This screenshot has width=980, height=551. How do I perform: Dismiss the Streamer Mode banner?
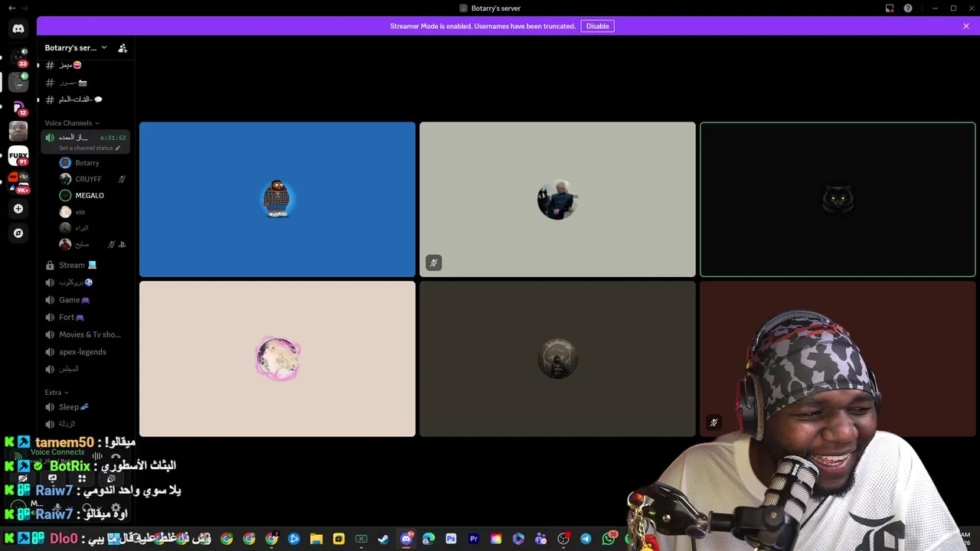pyautogui.click(x=966, y=26)
